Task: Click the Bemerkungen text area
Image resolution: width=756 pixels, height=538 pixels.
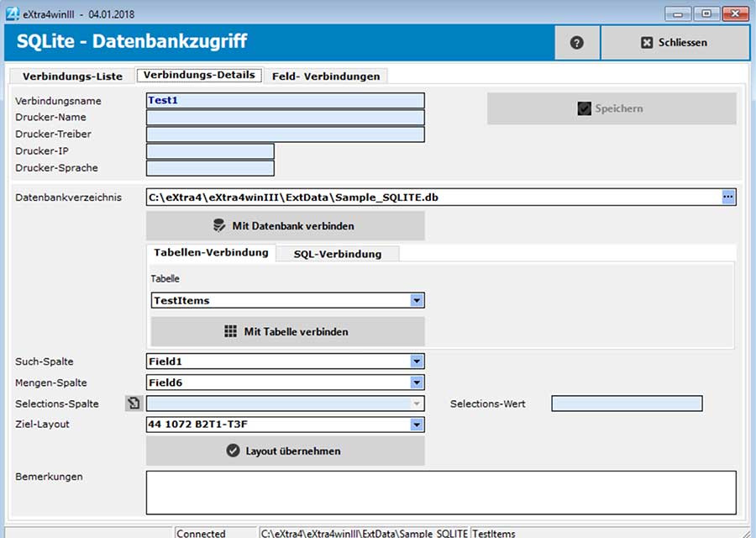Action: tap(441, 493)
